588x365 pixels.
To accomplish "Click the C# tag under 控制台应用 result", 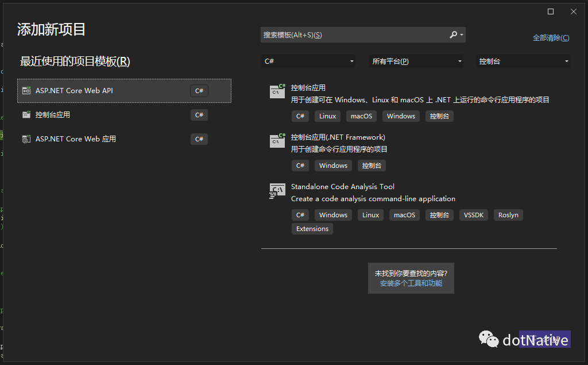I will pos(300,116).
